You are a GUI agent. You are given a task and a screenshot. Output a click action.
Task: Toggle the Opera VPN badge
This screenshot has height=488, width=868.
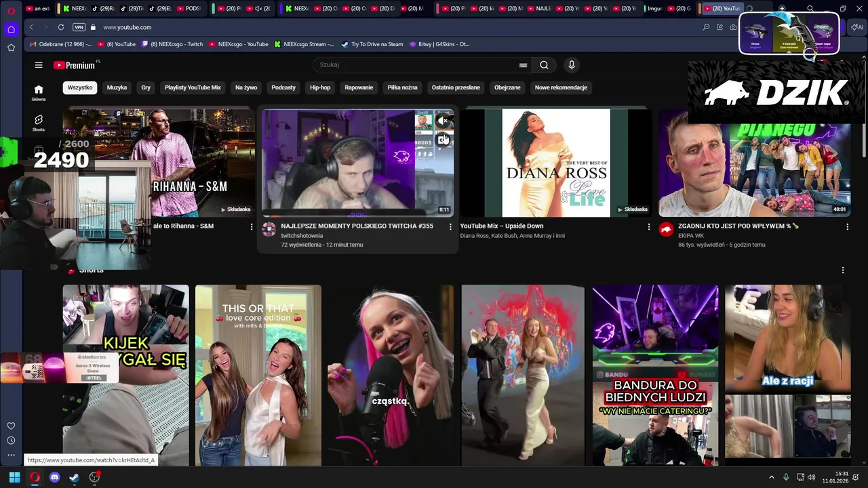coord(79,27)
